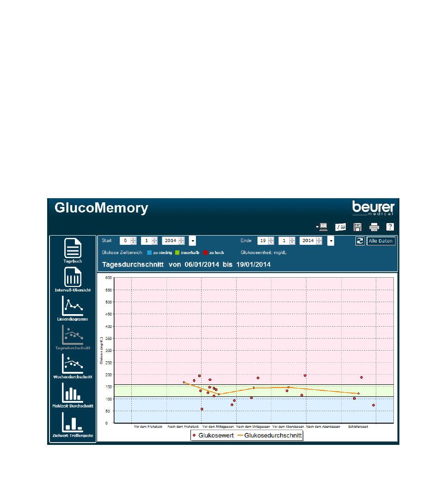Open the Start date calendar dropdown
The image size is (441, 504).
(192, 241)
